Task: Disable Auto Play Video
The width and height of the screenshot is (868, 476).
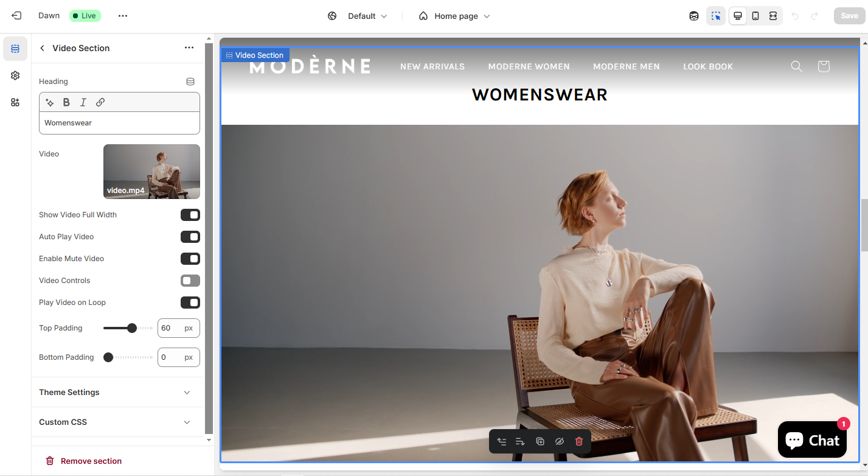Action: [x=190, y=237]
